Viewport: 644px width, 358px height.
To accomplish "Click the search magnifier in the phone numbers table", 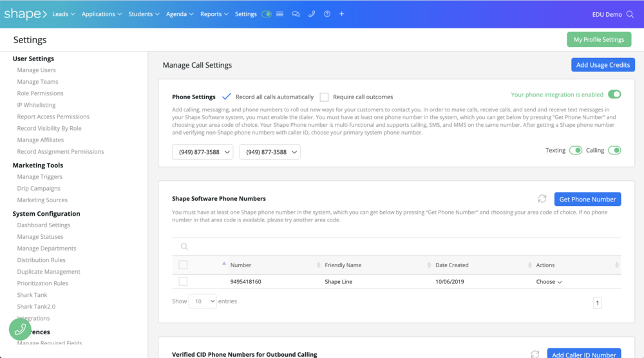I will tap(184, 247).
